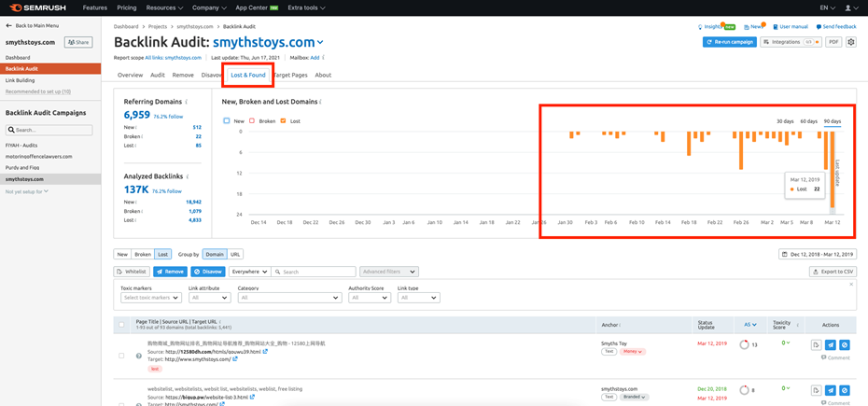The image size is (868, 406).
Task: Group results by Domain
Action: point(215,254)
